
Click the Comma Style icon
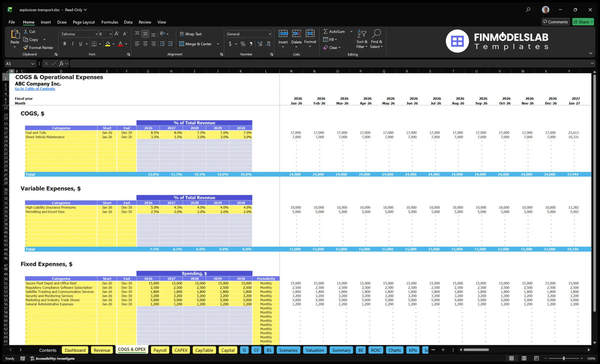pyautogui.click(x=250, y=44)
